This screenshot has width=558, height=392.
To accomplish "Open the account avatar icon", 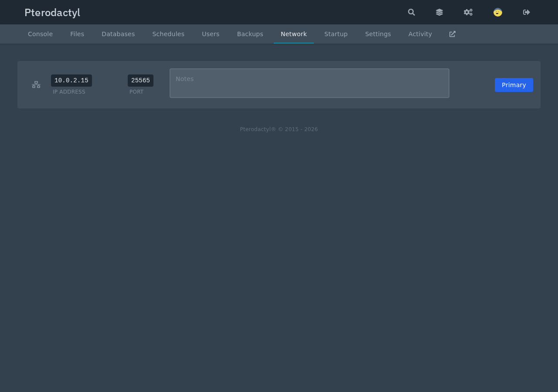I will click(x=498, y=12).
